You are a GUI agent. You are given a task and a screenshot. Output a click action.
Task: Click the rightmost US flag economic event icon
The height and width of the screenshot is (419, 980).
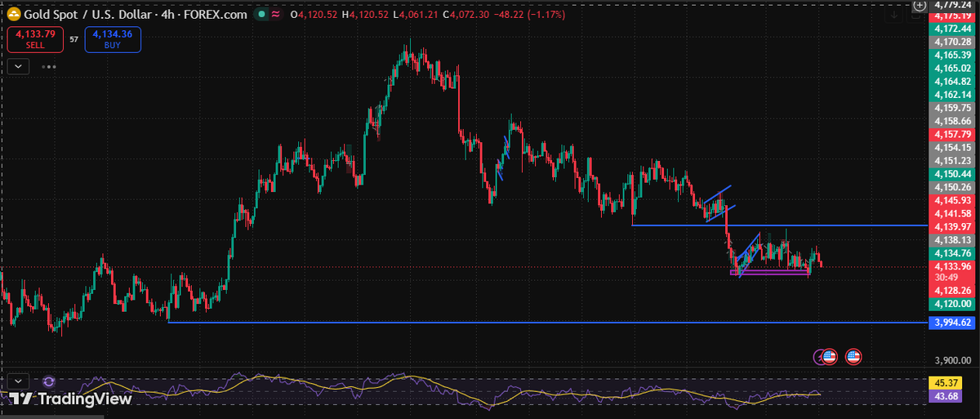(853, 356)
